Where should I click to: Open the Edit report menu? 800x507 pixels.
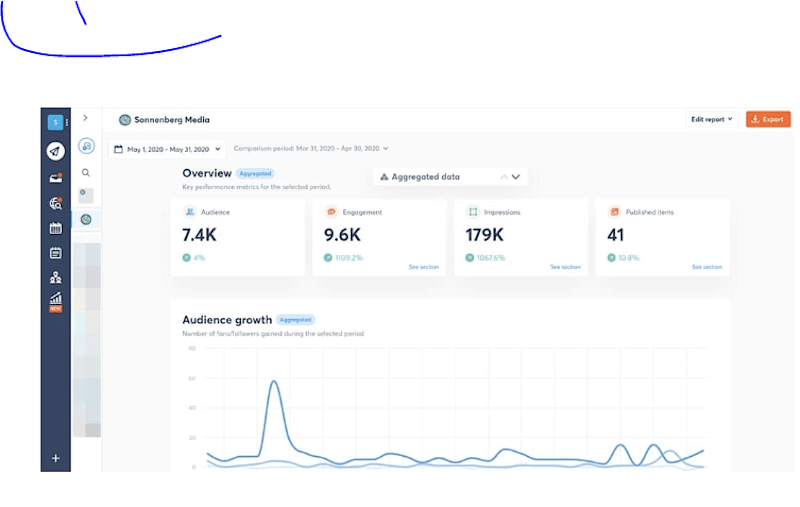711,119
